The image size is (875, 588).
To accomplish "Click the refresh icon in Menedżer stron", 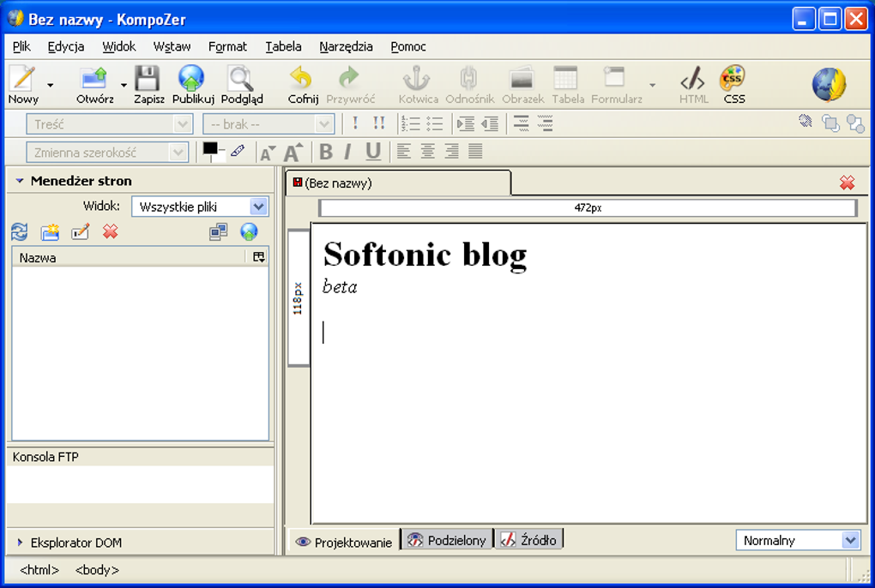I will coord(20,231).
